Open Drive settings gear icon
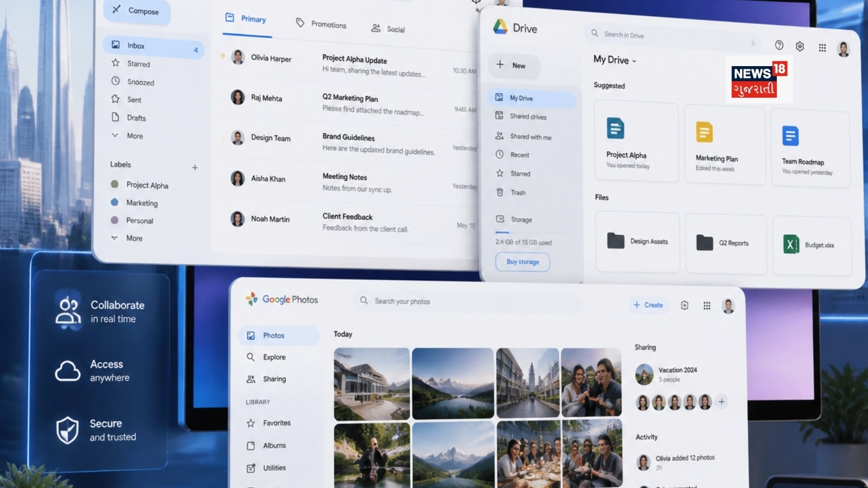Screen dimensions: 868x488 coord(800,47)
